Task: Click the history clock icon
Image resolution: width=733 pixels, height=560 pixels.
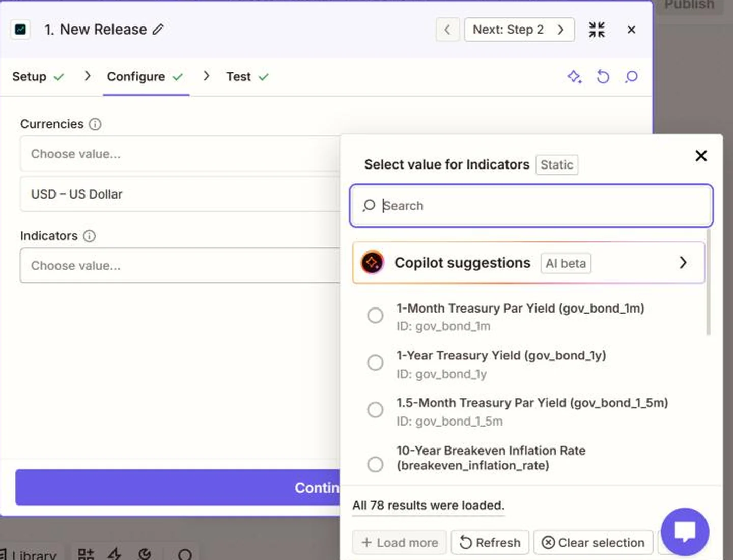Action: pyautogui.click(x=145, y=554)
